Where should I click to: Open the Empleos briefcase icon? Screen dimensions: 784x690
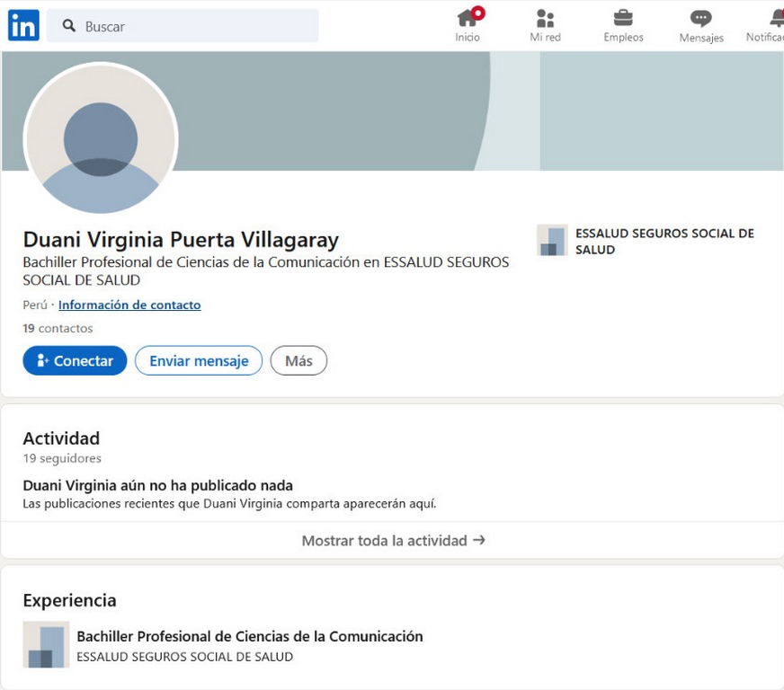[623, 18]
